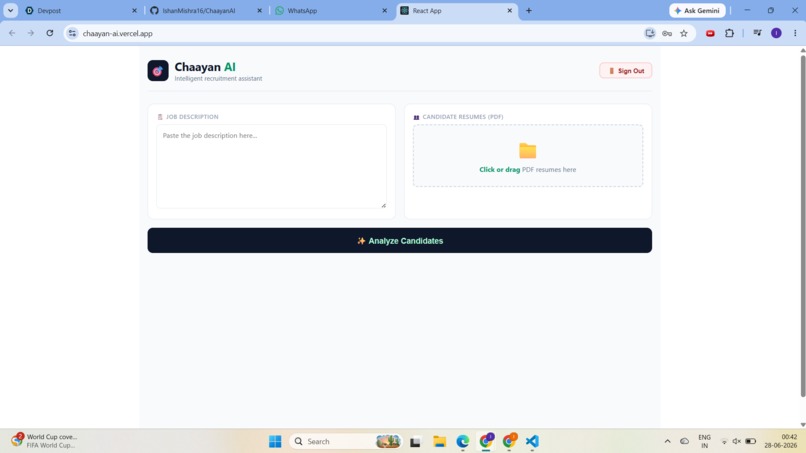Open the Extensions puzzle icon
This screenshot has height=453, width=806.
pos(729,33)
